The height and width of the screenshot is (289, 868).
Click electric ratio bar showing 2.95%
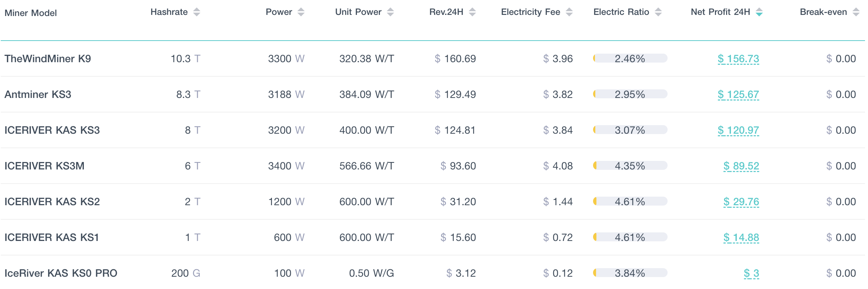pyautogui.click(x=630, y=94)
